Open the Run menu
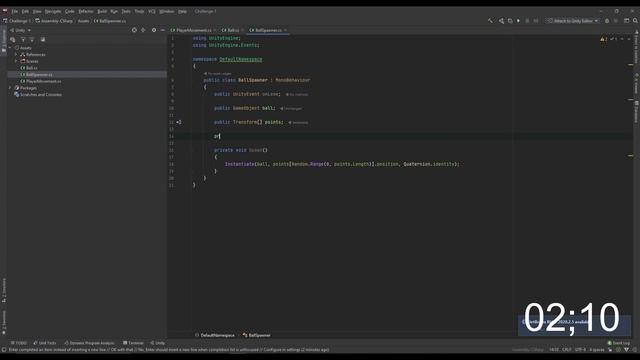 [114, 11]
